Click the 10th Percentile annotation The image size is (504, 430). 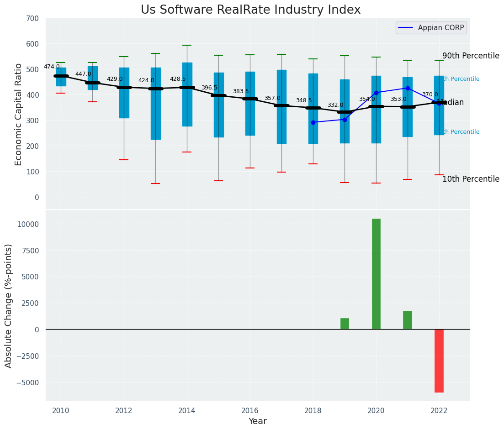coord(471,179)
